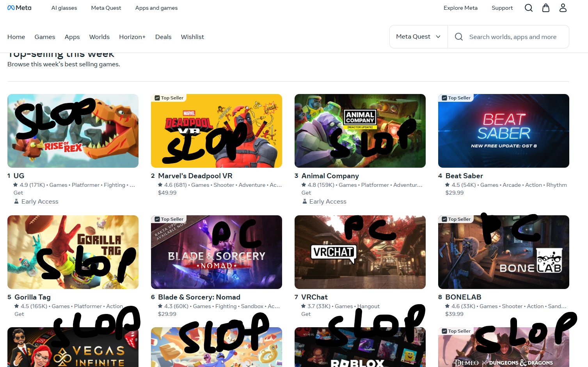The width and height of the screenshot is (588, 367).
Task: Open the Beat Saber cover thumbnail
Action: pyautogui.click(x=504, y=131)
